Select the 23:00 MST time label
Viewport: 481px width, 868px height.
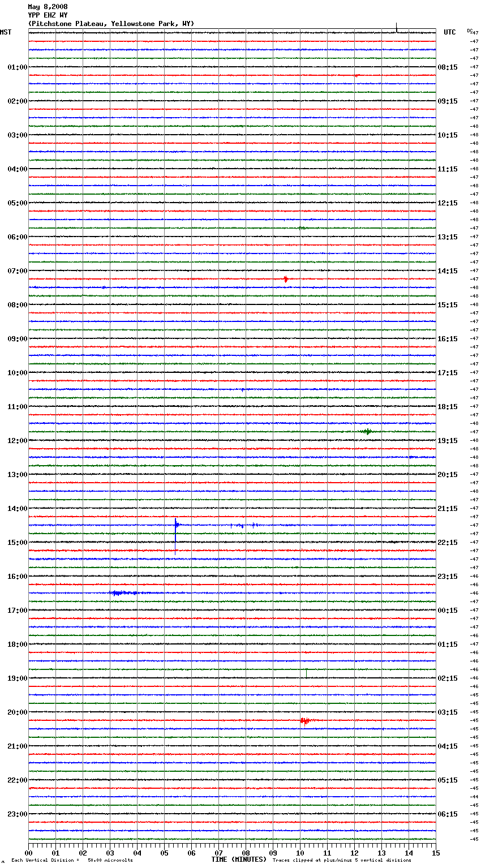click(x=18, y=814)
